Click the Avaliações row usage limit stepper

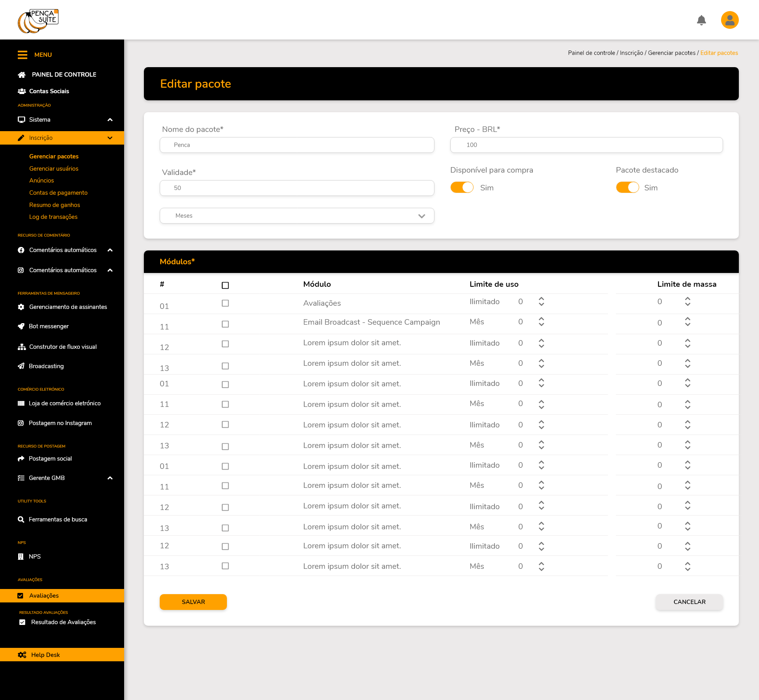[541, 302]
